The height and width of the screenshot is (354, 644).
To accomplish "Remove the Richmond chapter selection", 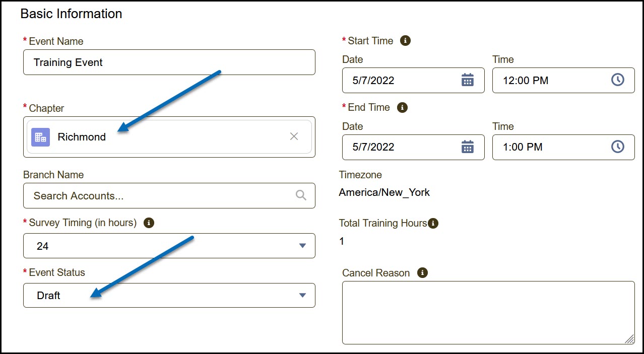I will tap(294, 136).
